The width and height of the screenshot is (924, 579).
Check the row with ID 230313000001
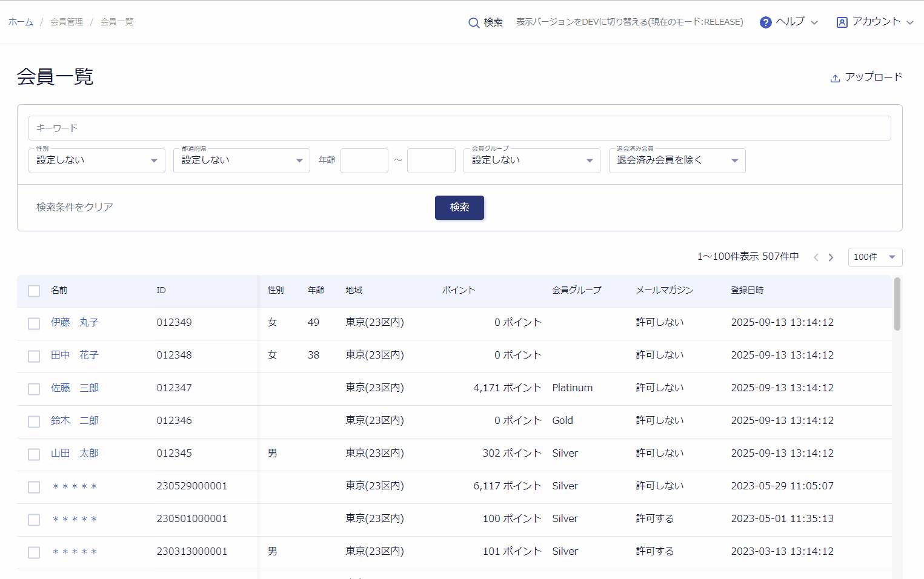pos(34,552)
